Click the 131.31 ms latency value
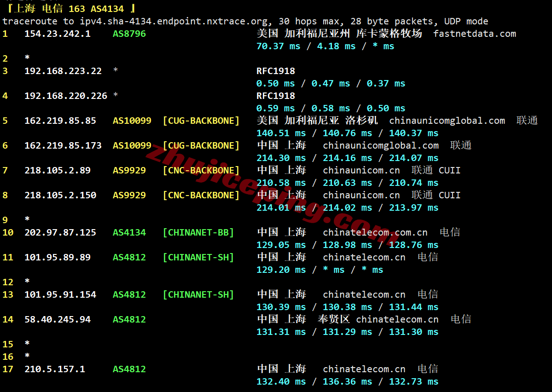The width and height of the screenshot is (552, 392). point(281,332)
